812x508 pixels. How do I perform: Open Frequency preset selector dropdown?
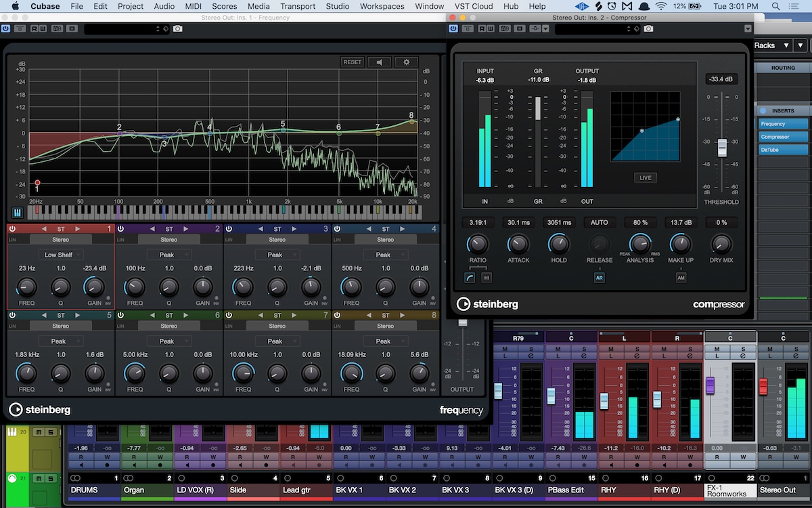point(127,29)
